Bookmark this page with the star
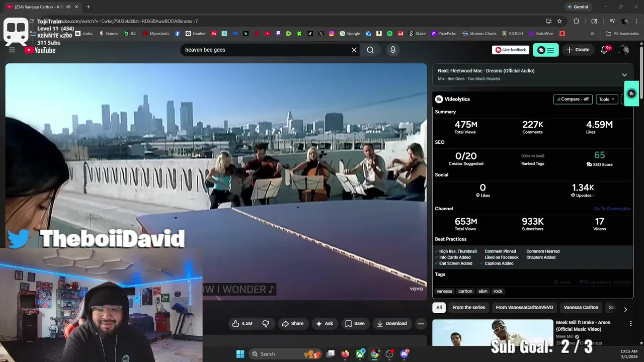The height and width of the screenshot is (362, 644). 559,21
